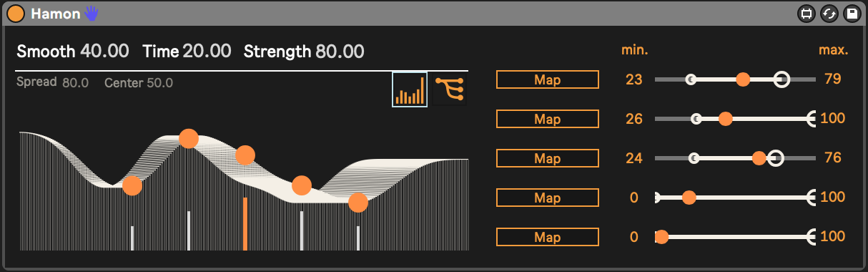Click the Spread 80.0 value

[75, 83]
